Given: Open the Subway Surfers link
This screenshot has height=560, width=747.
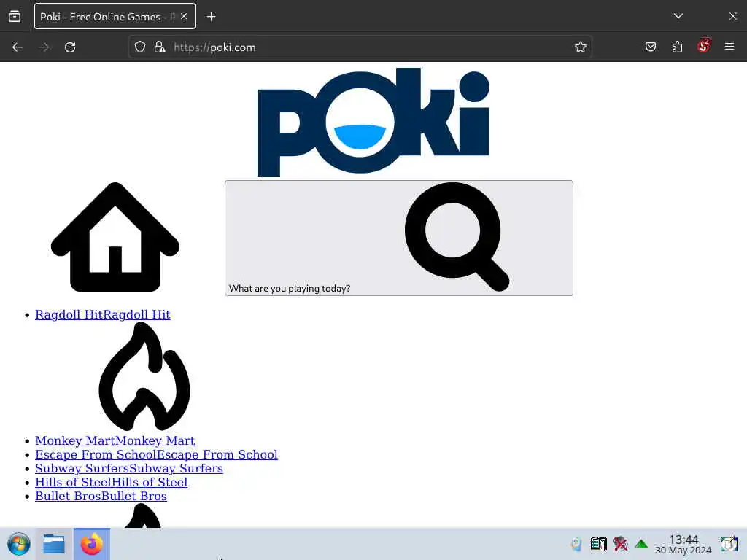Looking at the screenshot, I should 129,469.
